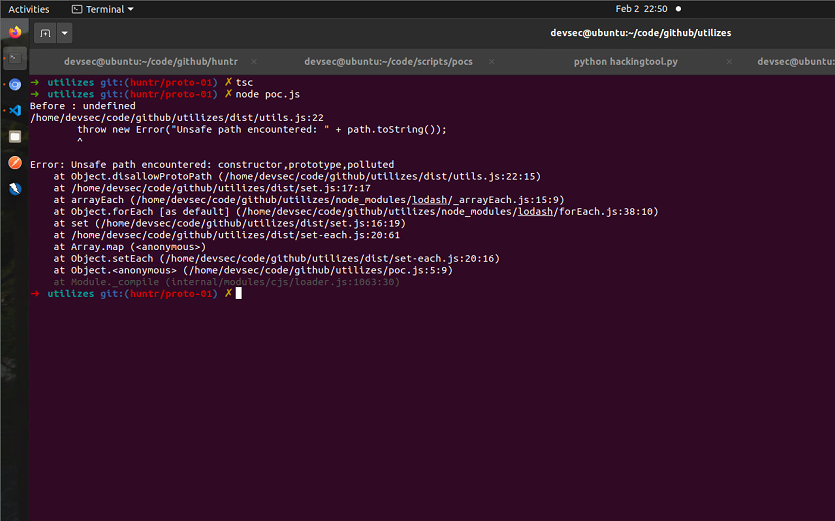Click the path ending in dist/utils.js:22
This screenshot has height=521, width=835.
click(177, 118)
